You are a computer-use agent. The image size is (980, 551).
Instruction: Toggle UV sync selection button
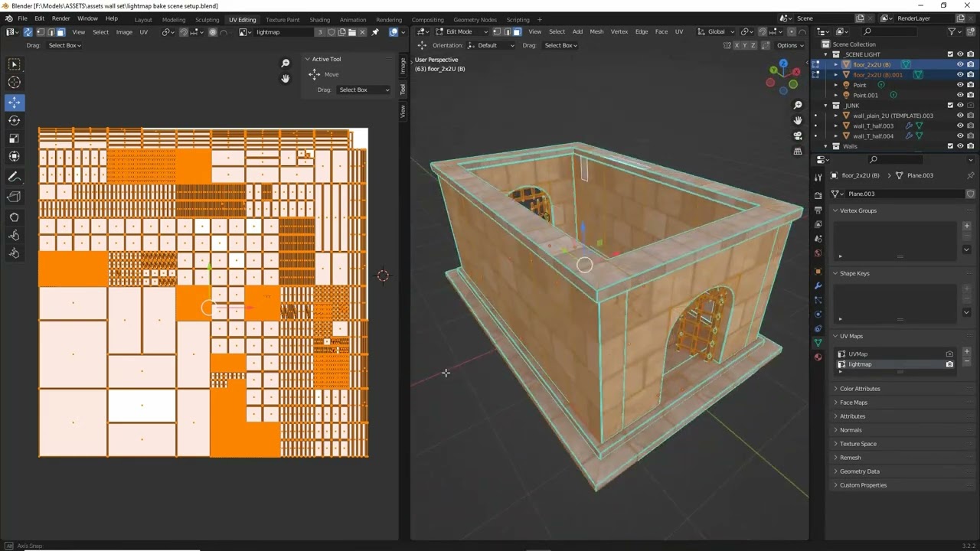28,32
